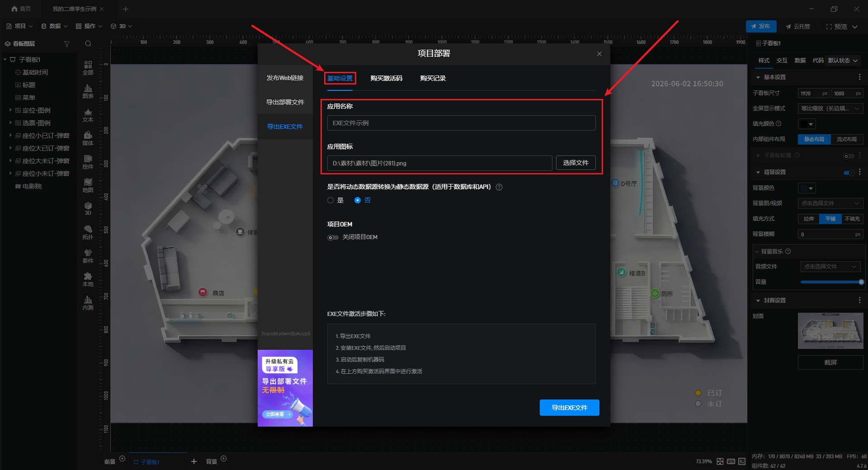Screen dimensions: 868x470
Task: Collapse the 封面设置 section
Action: pos(758,301)
